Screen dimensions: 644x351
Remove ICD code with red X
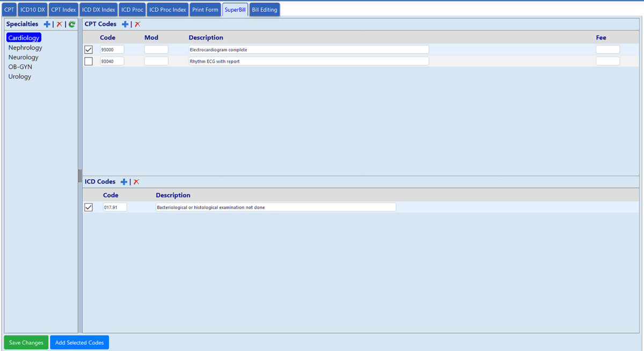(136, 182)
